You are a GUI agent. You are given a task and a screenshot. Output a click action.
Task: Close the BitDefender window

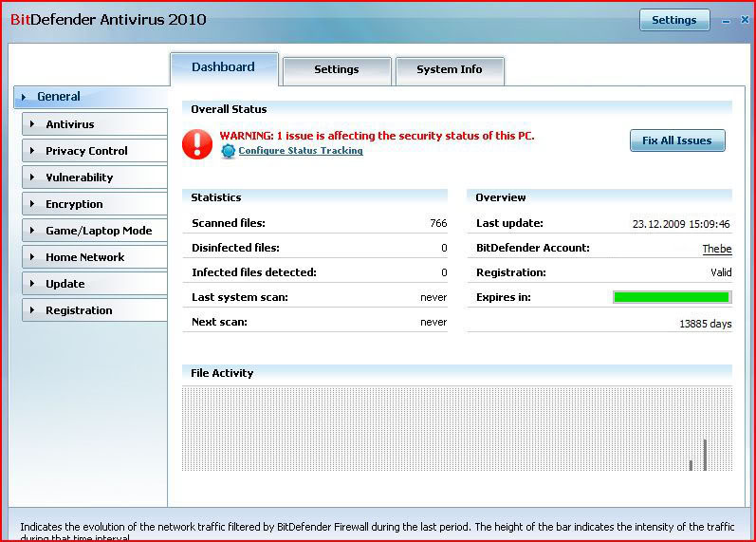pyautogui.click(x=744, y=20)
